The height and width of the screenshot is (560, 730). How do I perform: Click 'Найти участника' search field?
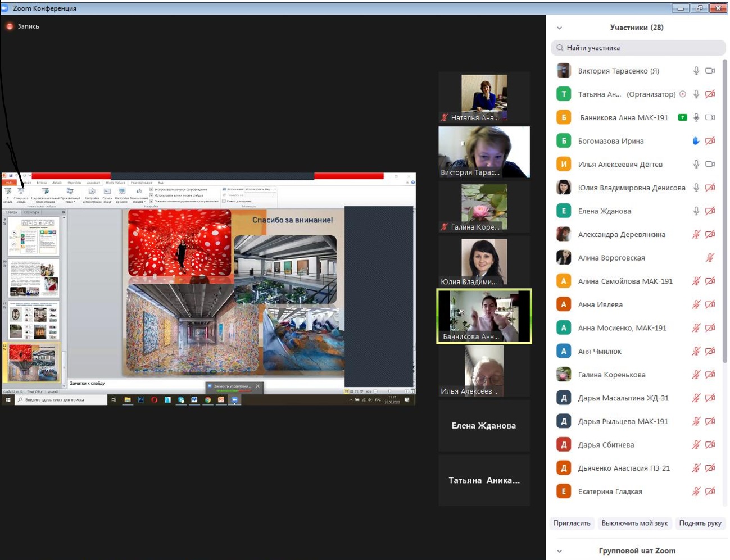(638, 48)
